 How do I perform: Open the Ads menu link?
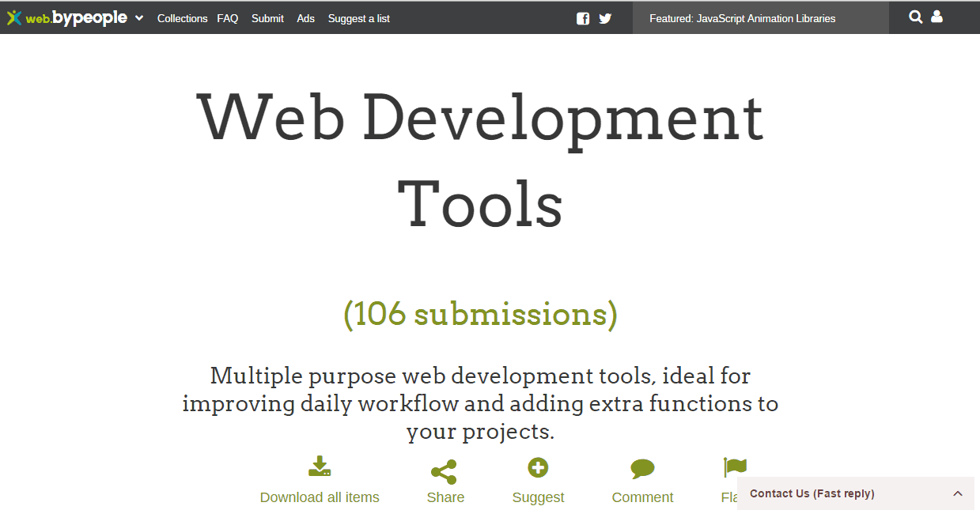pyautogui.click(x=306, y=18)
